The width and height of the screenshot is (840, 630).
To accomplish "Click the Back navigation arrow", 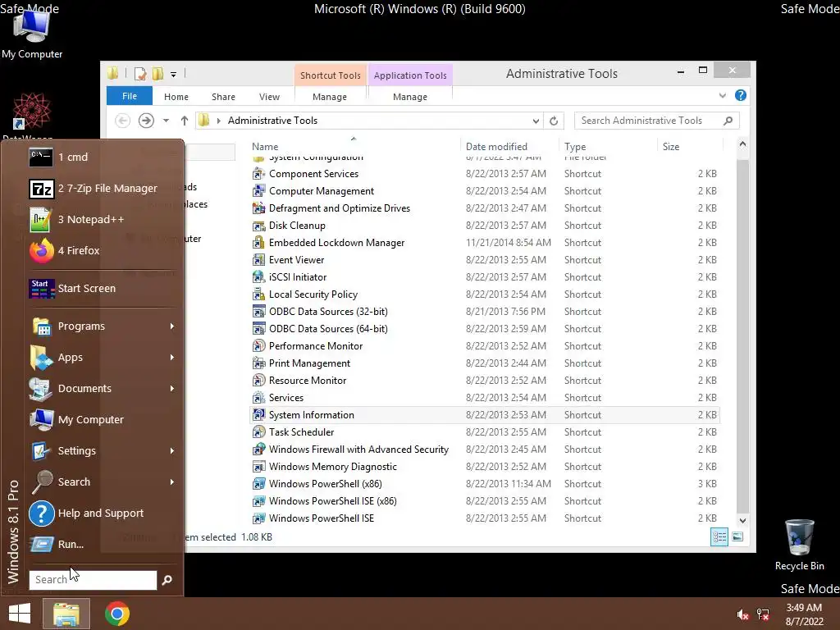I will (123, 121).
